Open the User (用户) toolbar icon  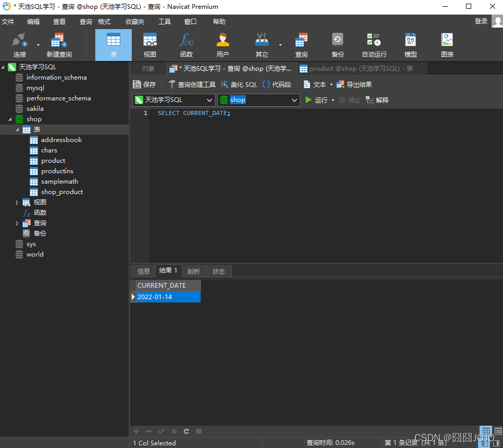pyautogui.click(x=223, y=41)
